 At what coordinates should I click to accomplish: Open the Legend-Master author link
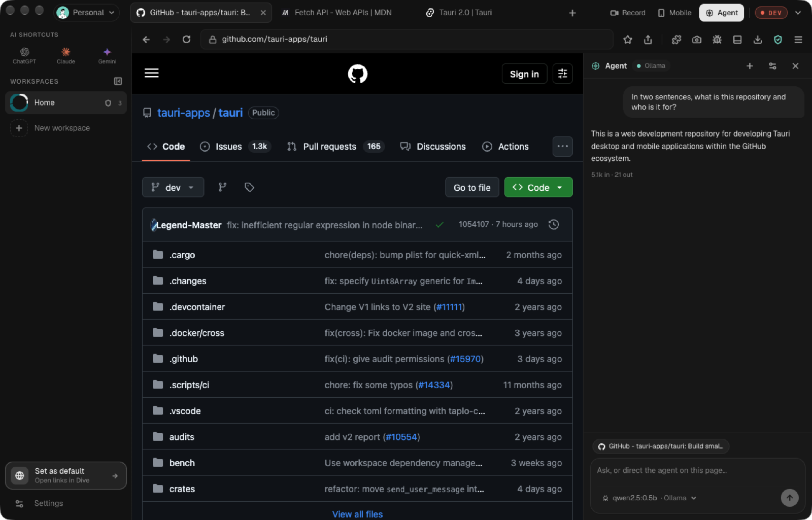pyautogui.click(x=188, y=225)
